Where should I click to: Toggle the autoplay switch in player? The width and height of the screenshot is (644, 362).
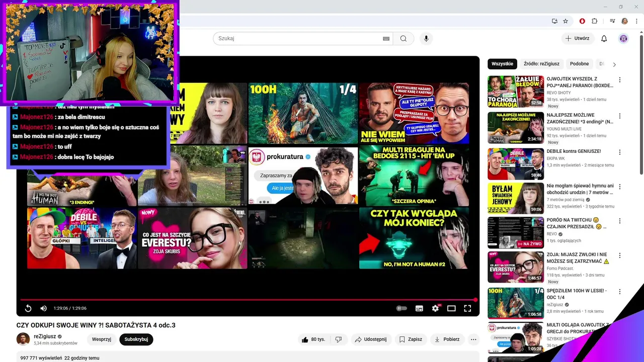[401, 308]
